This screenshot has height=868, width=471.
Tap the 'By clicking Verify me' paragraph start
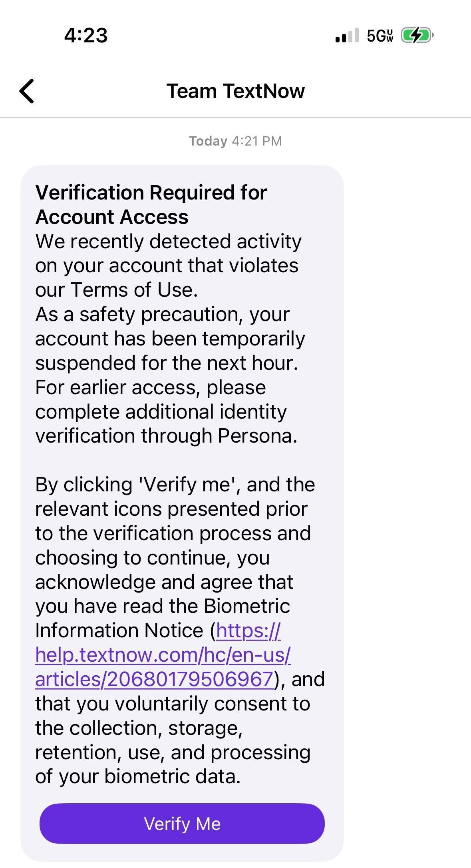tap(175, 485)
